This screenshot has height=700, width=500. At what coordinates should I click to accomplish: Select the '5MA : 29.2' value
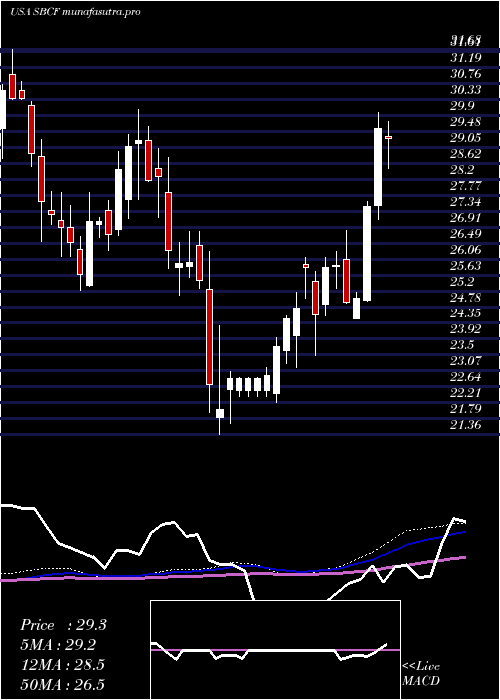coord(58,645)
